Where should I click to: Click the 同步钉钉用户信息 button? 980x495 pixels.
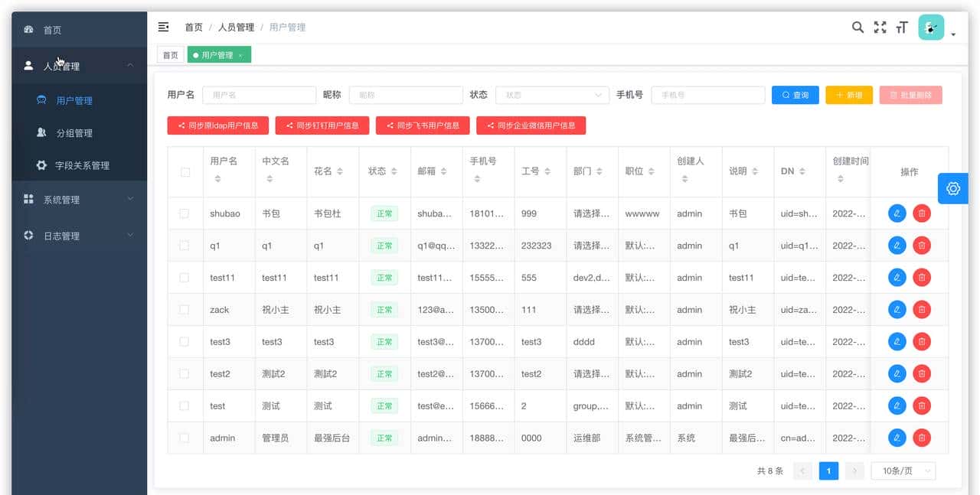322,125
